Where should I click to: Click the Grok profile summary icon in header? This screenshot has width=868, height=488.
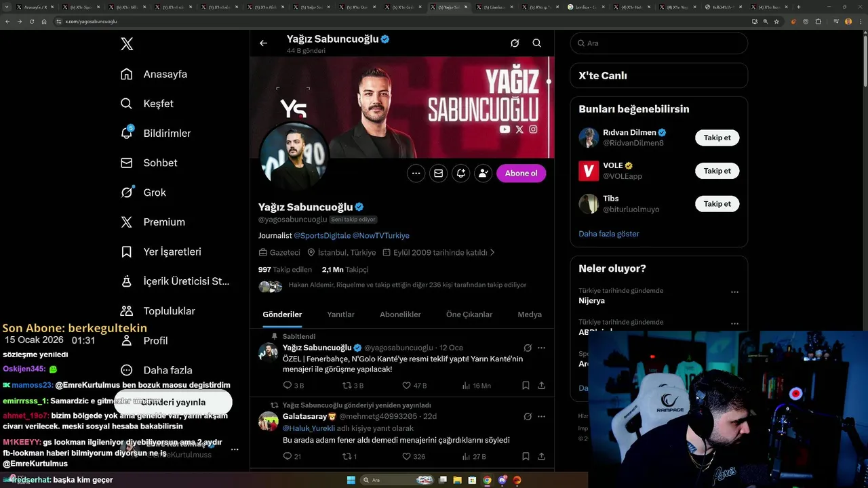[x=515, y=43]
